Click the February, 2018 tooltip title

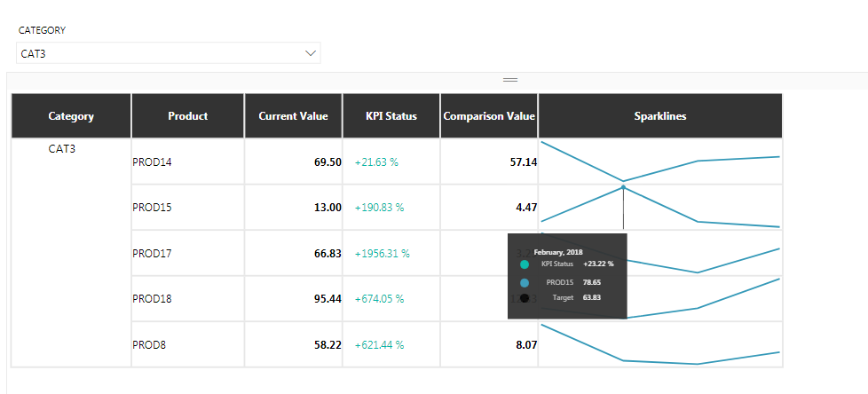[x=558, y=252]
